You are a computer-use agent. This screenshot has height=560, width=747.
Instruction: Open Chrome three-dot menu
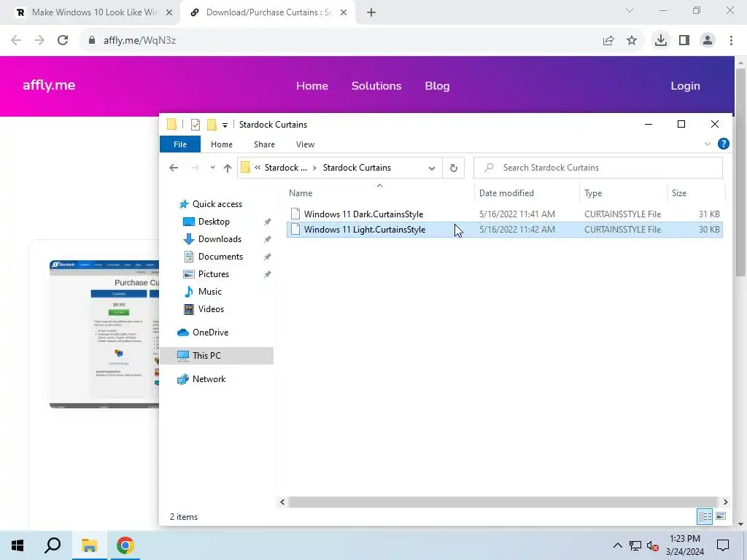tap(731, 41)
